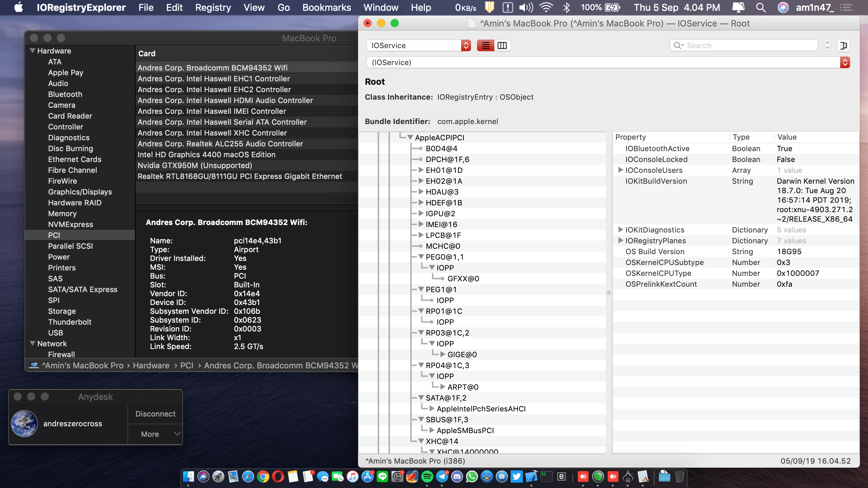Screen dimensions: 868x488
Task: Click the Disconnect button in Anydesk
Action: point(155,414)
